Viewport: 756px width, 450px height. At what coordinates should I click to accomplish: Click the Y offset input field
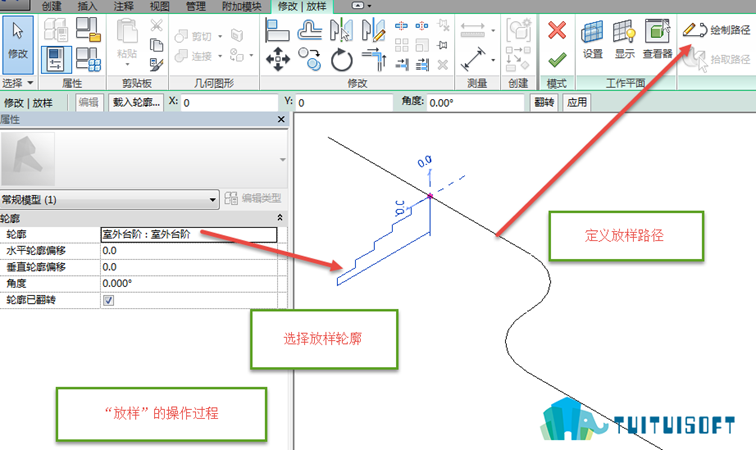pos(344,103)
